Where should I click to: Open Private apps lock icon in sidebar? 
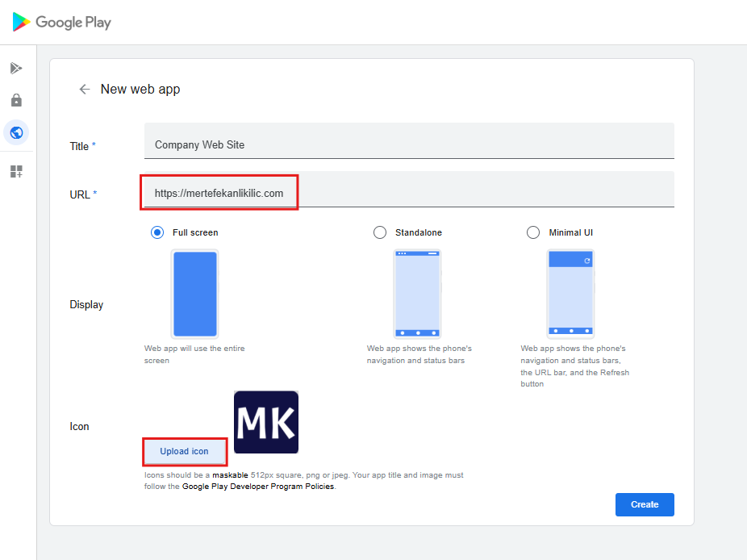[x=16, y=101]
